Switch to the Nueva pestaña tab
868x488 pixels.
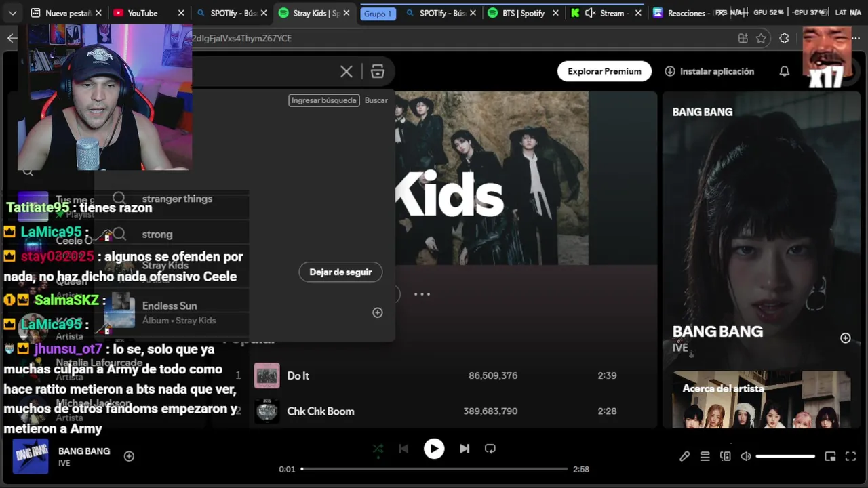click(x=66, y=13)
